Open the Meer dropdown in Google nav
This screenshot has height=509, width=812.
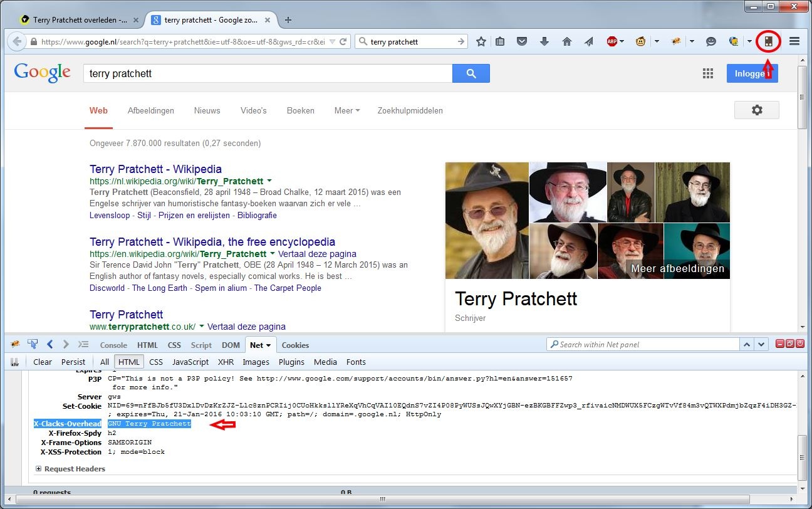coord(346,110)
